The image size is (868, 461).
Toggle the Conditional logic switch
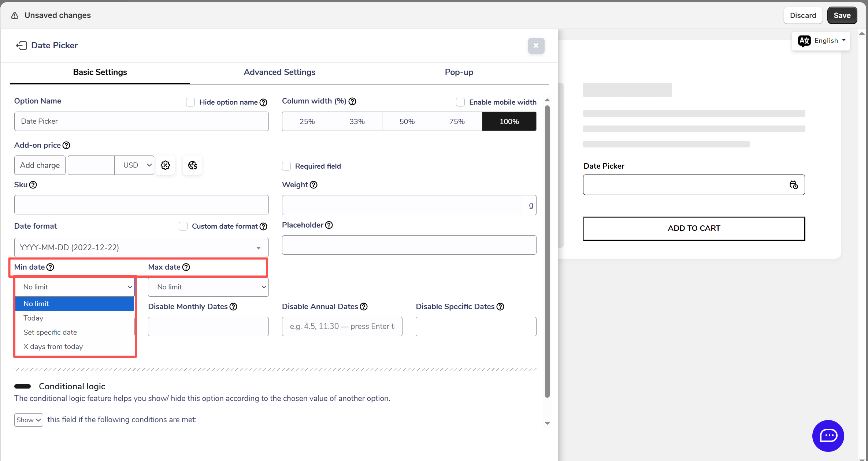[23, 386]
